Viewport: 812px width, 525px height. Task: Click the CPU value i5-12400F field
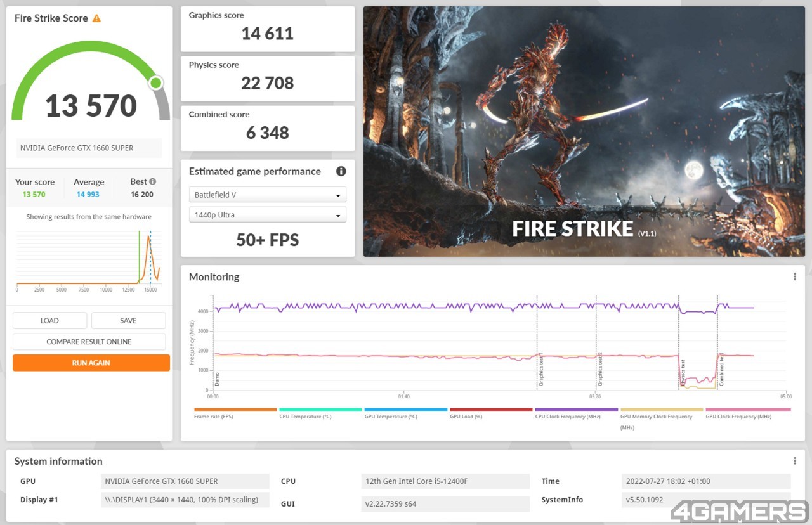coord(445,481)
